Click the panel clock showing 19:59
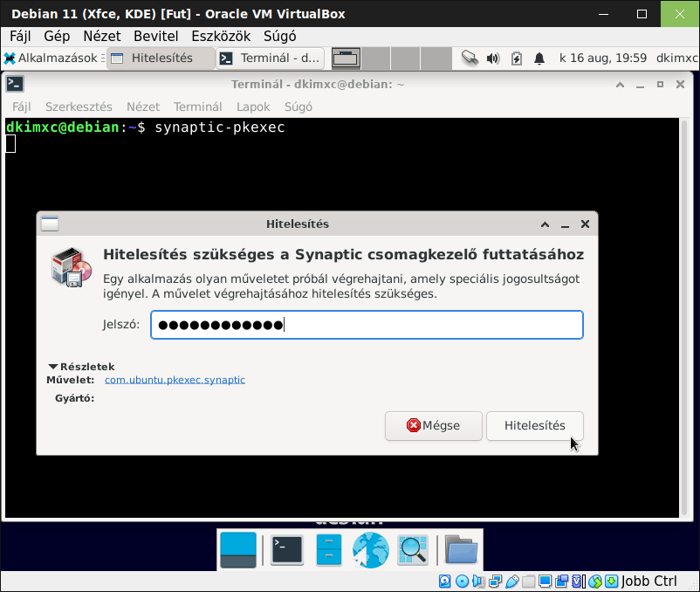This screenshot has height=592, width=700. 602,58
